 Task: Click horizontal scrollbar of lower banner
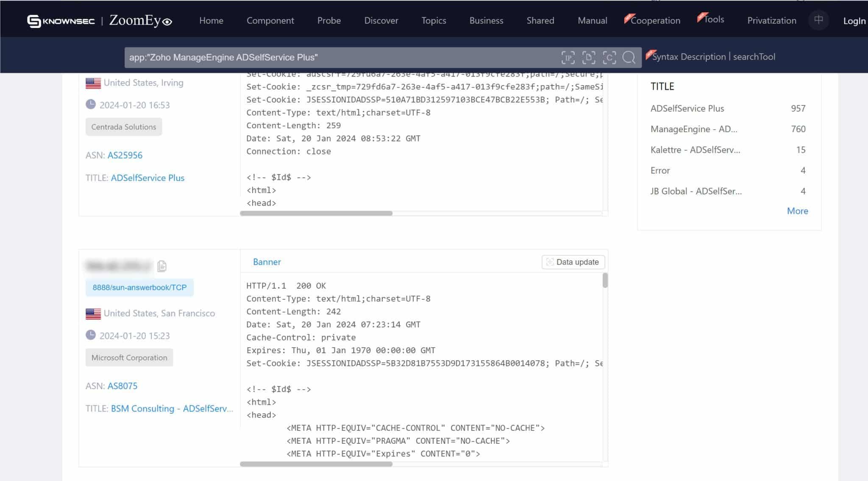coord(316,464)
